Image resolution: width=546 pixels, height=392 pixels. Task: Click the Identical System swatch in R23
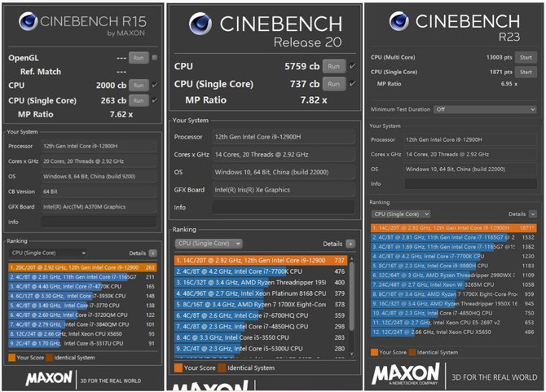coord(412,352)
